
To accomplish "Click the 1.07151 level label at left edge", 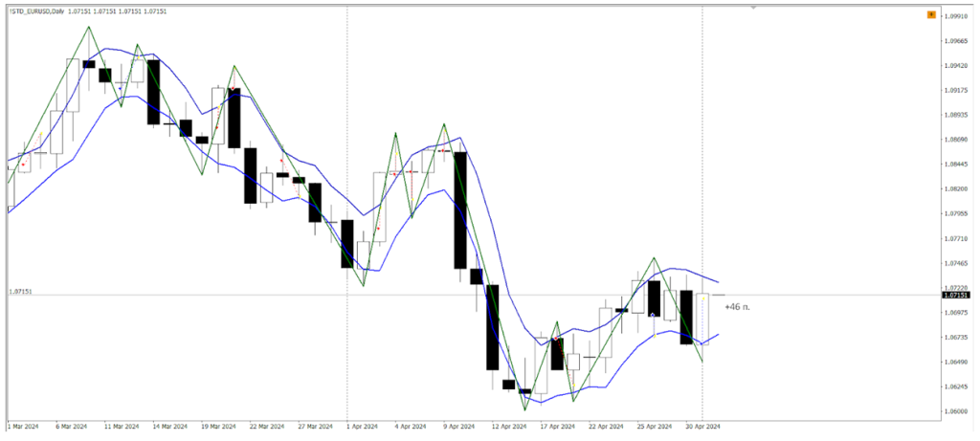I will 20,291.
